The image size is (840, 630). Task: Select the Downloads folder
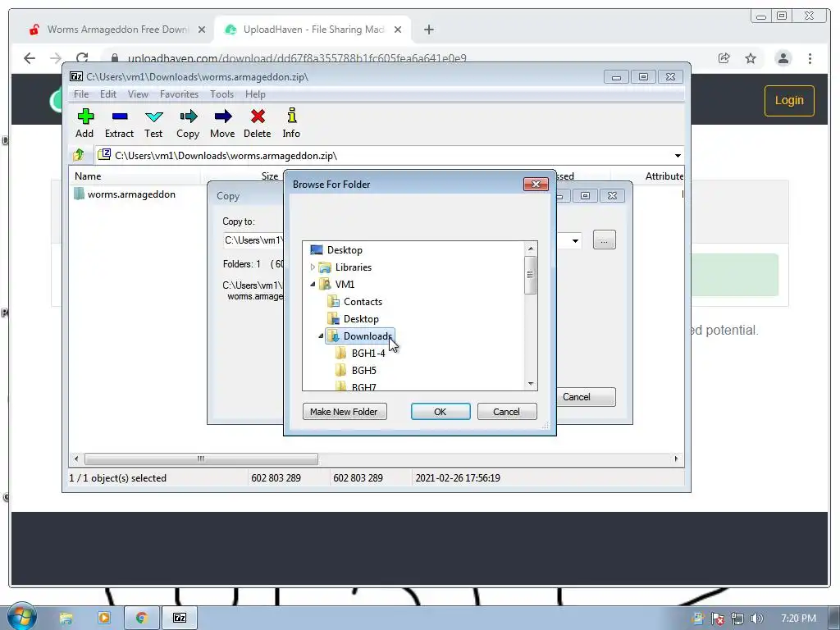coord(360,336)
